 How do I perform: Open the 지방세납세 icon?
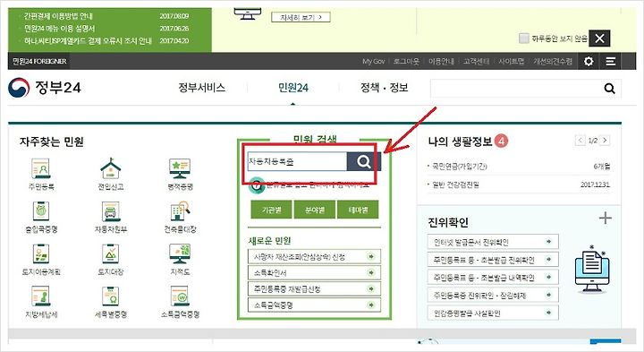click(x=41, y=296)
